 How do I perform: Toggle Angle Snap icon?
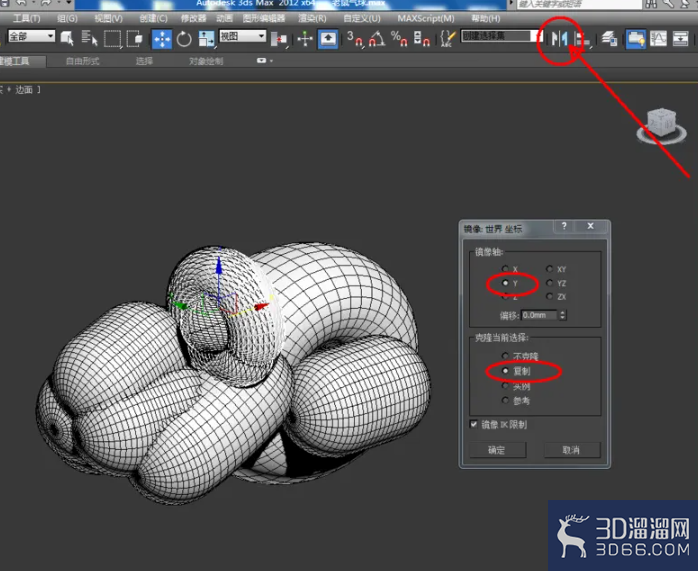pyautogui.click(x=377, y=39)
